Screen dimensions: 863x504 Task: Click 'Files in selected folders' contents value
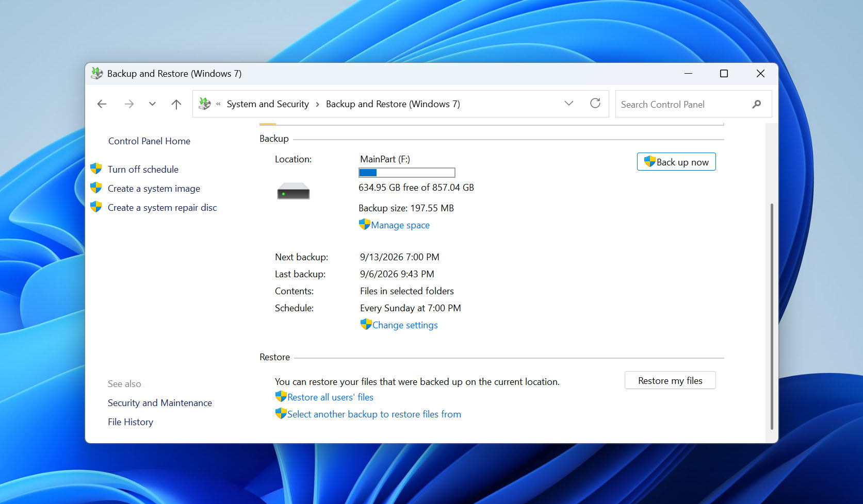pyautogui.click(x=407, y=291)
